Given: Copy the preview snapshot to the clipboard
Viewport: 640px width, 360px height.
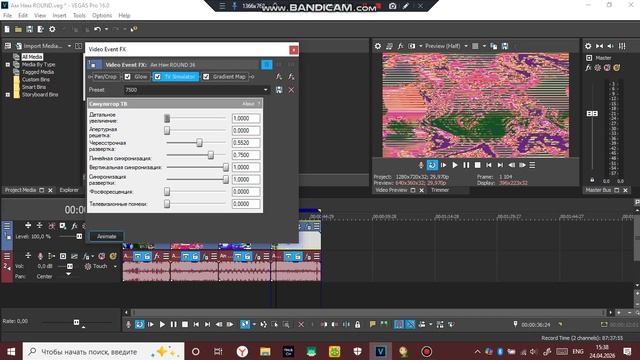Looking at the screenshot, I should click(493, 46).
